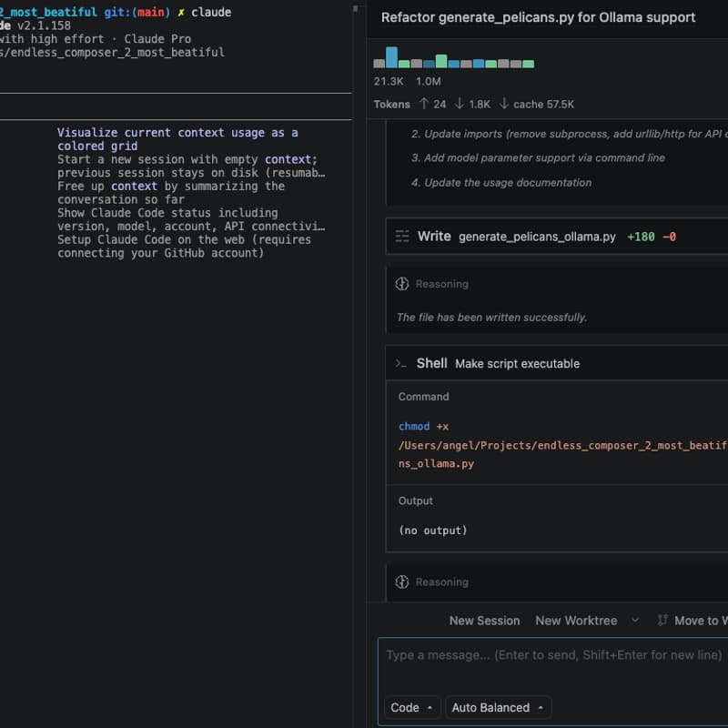The height and width of the screenshot is (728, 728).
Task: Click 'Setup Claude Code on the web' line
Action: (x=185, y=246)
